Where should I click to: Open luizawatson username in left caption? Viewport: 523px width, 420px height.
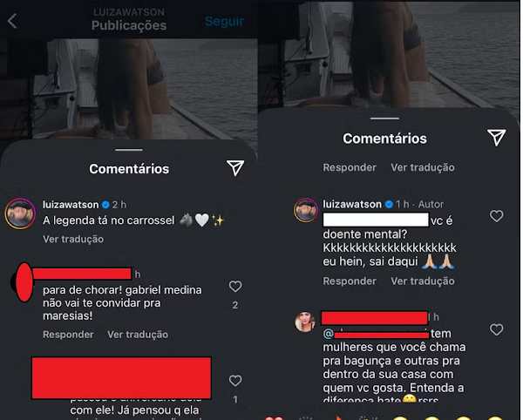coord(71,204)
